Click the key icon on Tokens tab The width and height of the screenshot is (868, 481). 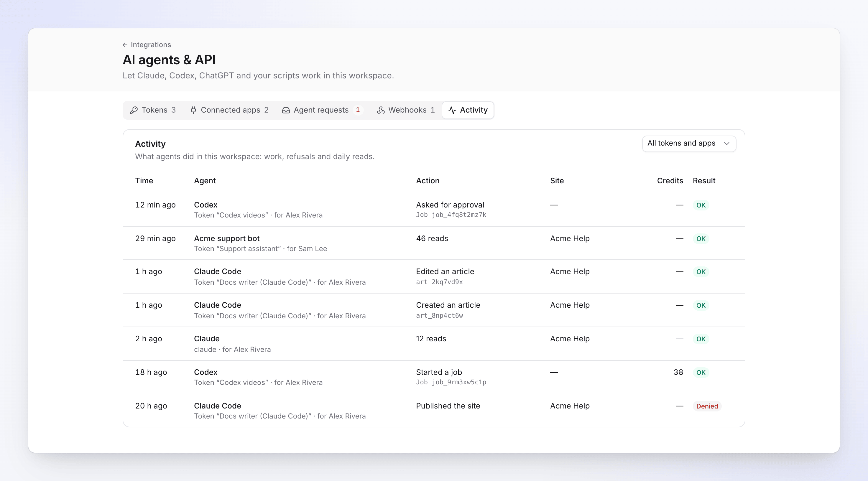(134, 110)
